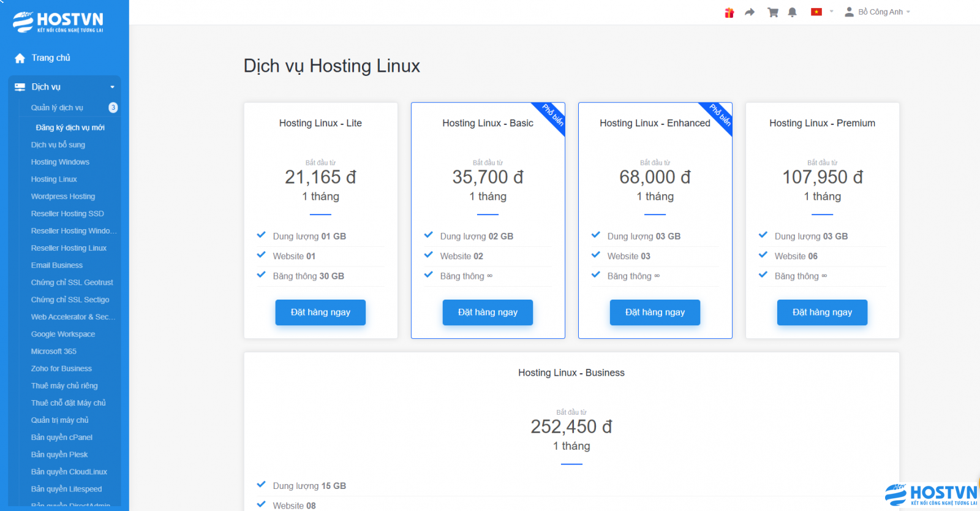Collapse the Dịch vụ sidebar section

click(x=112, y=87)
